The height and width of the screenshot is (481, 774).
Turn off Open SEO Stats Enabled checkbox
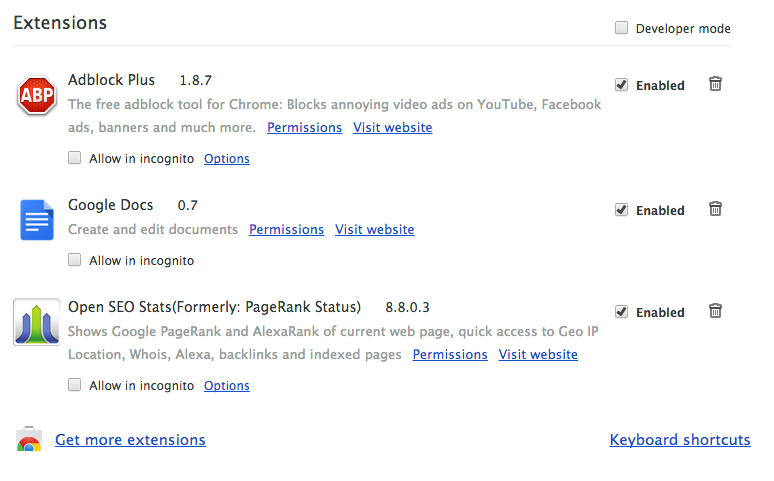coord(622,312)
